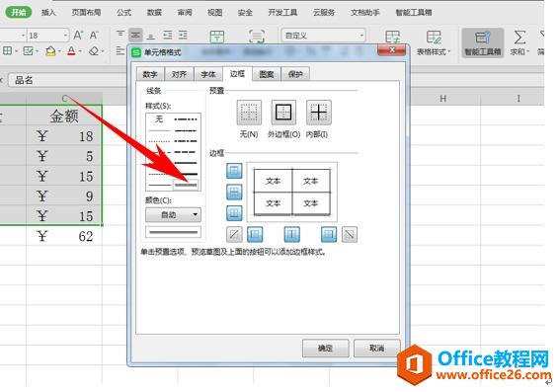Click the wrap text icon

pyautogui.click(x=257, y=37)
